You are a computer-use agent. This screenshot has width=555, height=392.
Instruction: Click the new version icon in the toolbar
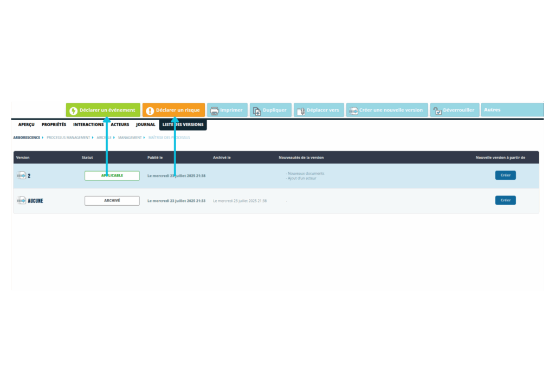[353, 111]
